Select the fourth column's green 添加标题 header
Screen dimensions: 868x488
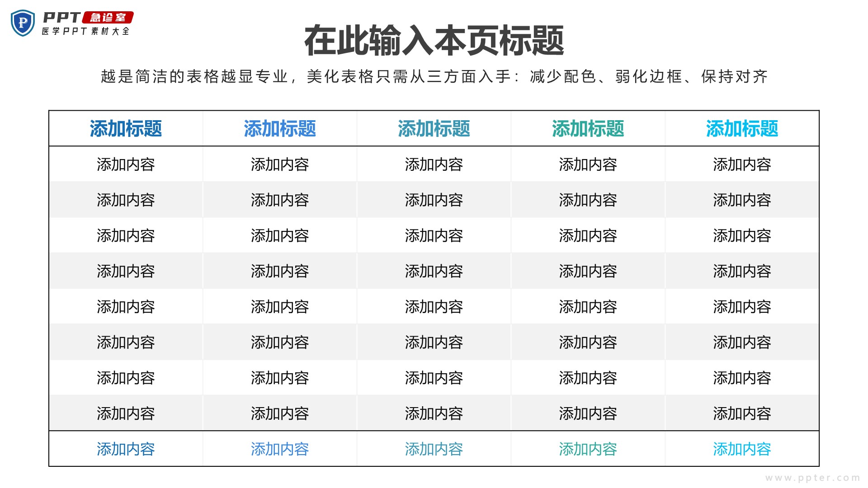(x=588, y=129)
